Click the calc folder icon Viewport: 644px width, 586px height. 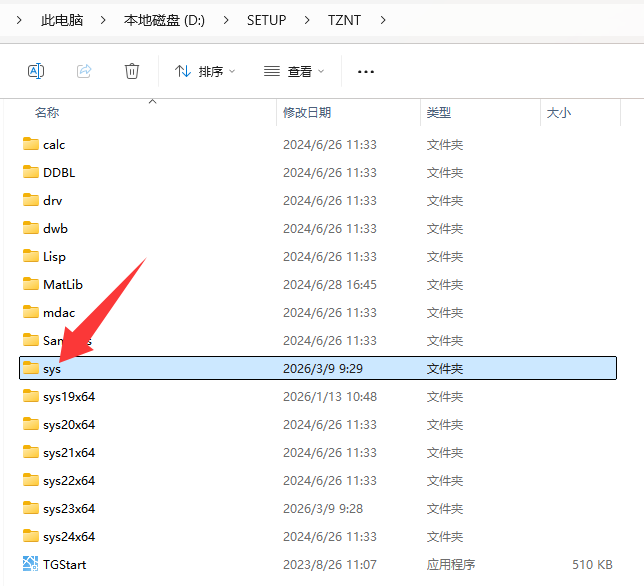click(x=30, y=144)
